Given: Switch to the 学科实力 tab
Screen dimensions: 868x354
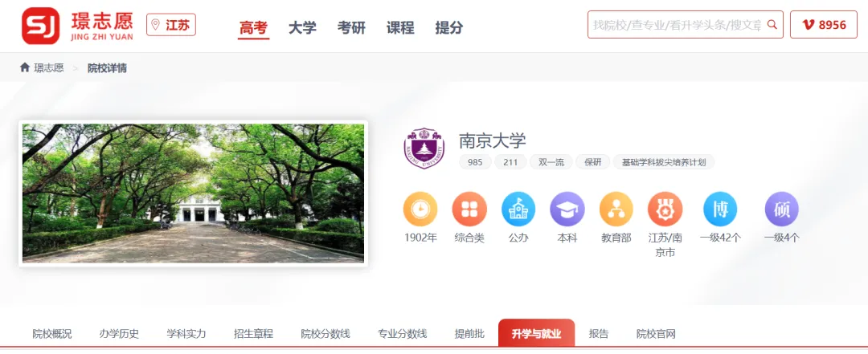Looking at the screenshot, I should click(186, 334).
